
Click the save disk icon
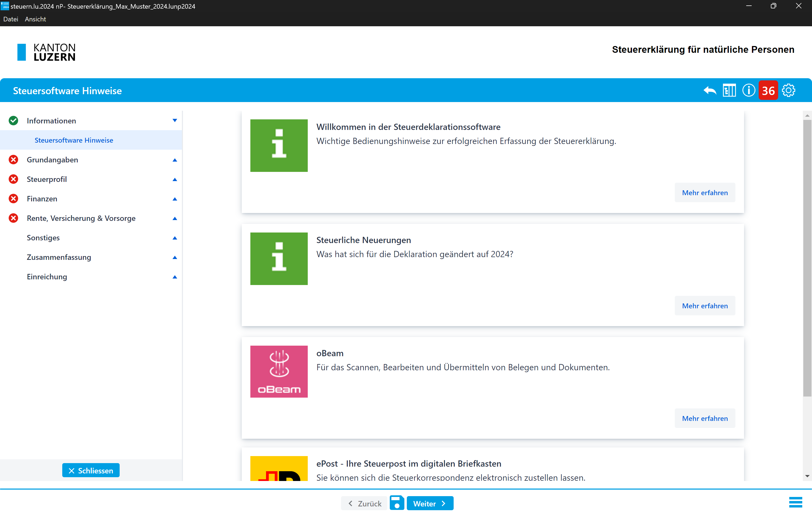(x=397, y=503)
